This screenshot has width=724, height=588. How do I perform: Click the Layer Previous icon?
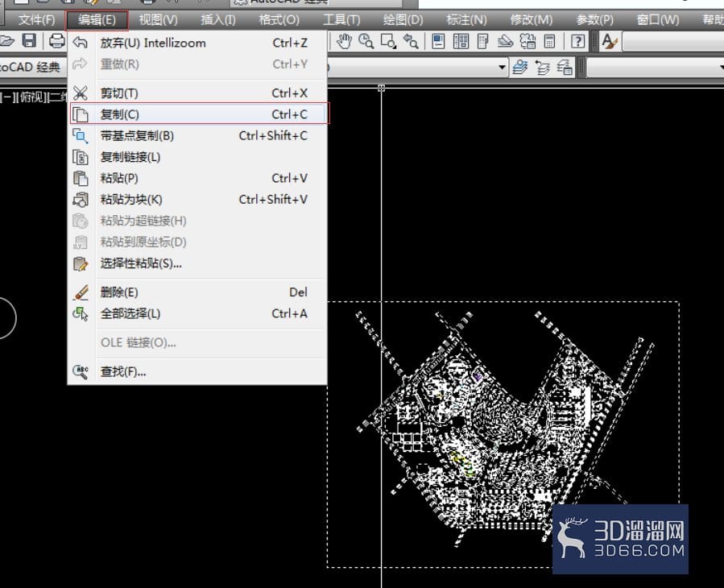[543, 68]
